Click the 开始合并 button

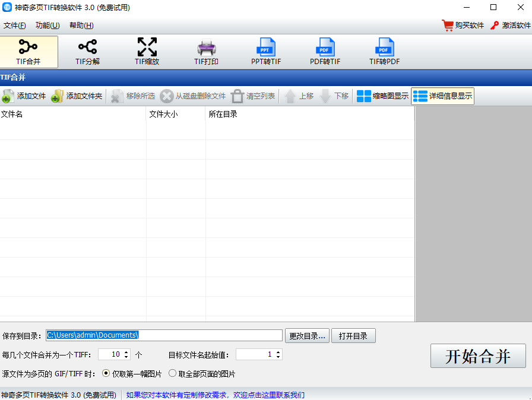(478, 356)
